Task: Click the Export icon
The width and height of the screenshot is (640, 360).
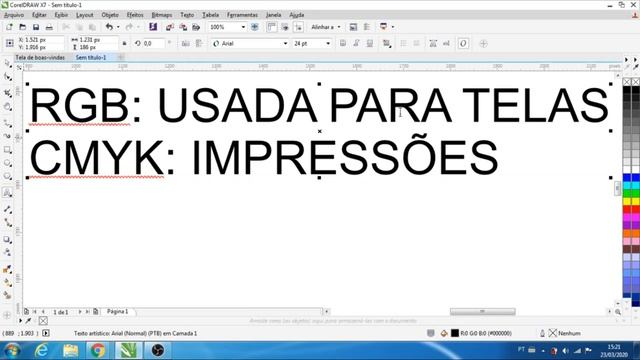Action: [x=183, y=27]
